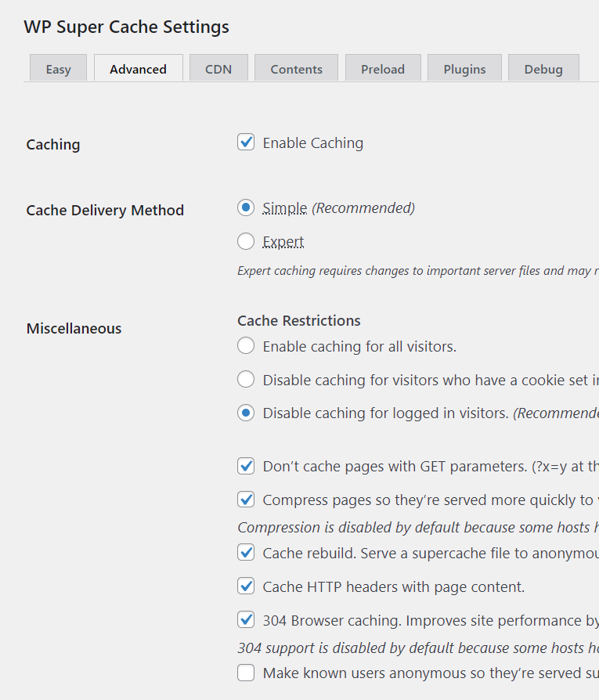Toggle Don't cache pages with GET parameters
The height and width of the screenshot is (700, 599).
pyautogui.click(x=246, y=466)
